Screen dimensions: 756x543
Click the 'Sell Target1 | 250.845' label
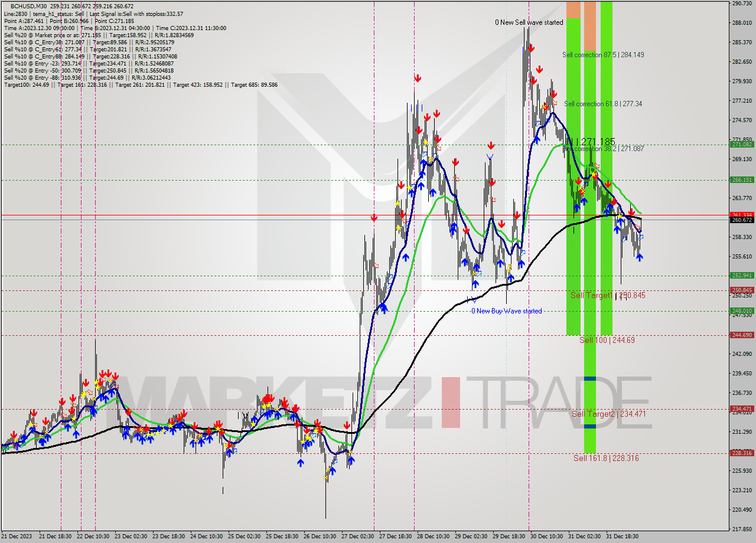point(608,295)
